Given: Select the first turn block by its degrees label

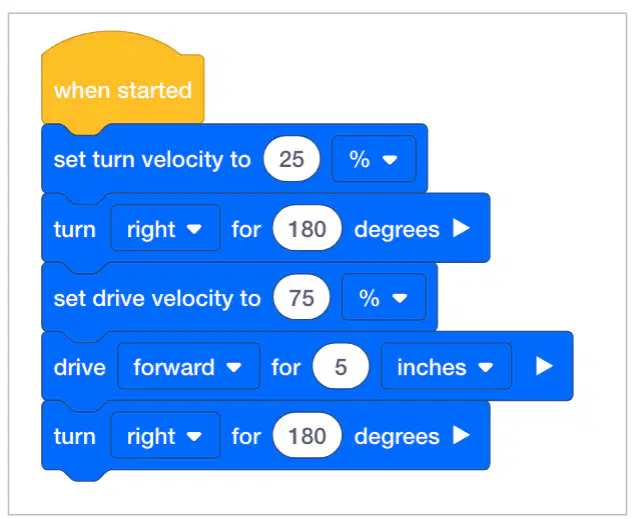Looking at the screenshot, I should 396,230.
